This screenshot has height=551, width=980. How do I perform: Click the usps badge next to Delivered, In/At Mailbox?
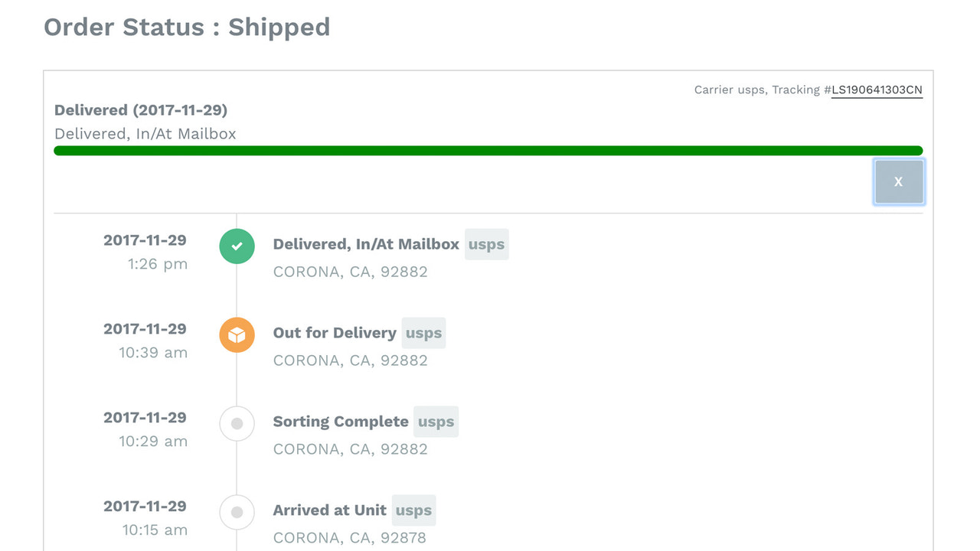coord(487,244)
